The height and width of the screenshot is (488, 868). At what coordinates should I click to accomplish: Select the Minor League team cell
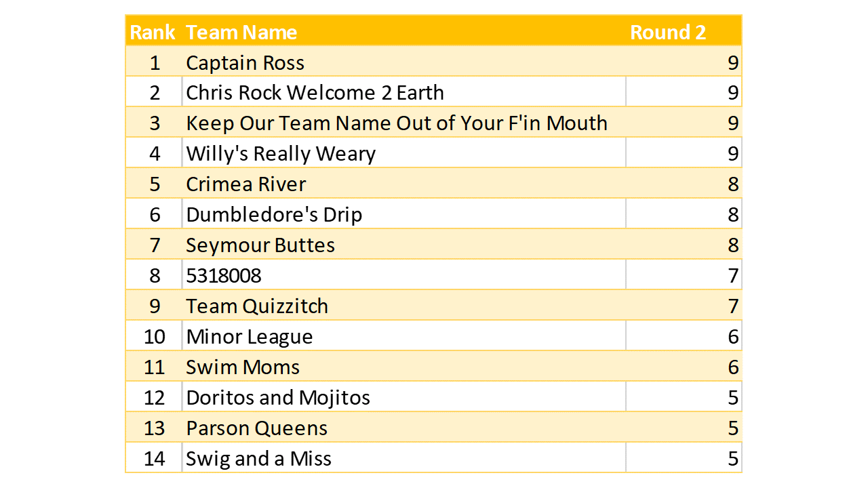coord(250,336)
